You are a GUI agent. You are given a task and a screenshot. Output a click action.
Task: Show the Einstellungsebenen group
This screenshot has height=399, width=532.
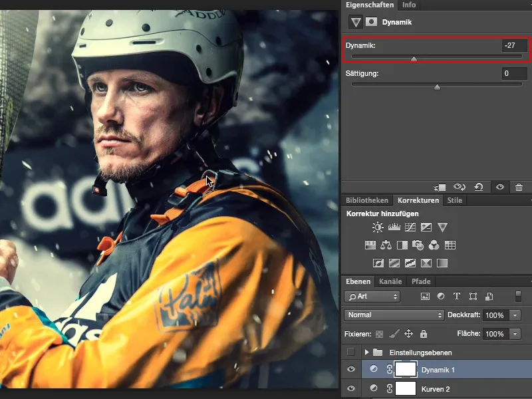[x=351, y=351]
